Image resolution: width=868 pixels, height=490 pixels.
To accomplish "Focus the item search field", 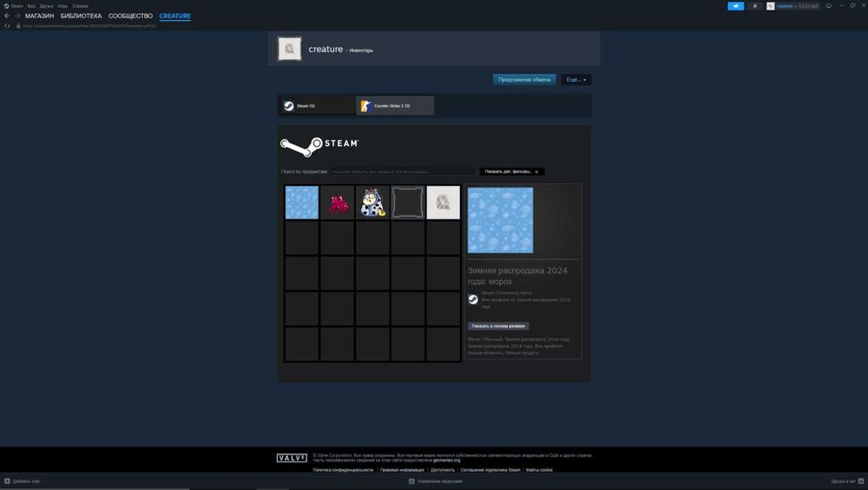I will tap(404, 172).
